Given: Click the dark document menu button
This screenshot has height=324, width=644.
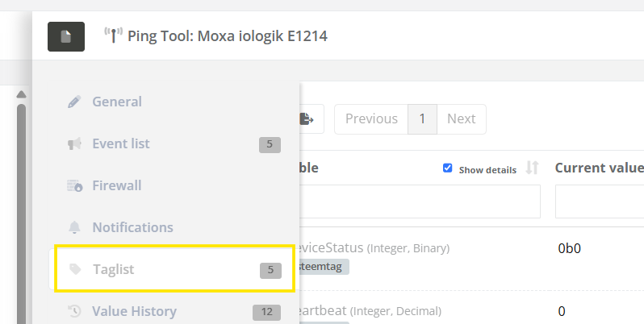Looking at the screenshot, I should [x=66, y=36].
